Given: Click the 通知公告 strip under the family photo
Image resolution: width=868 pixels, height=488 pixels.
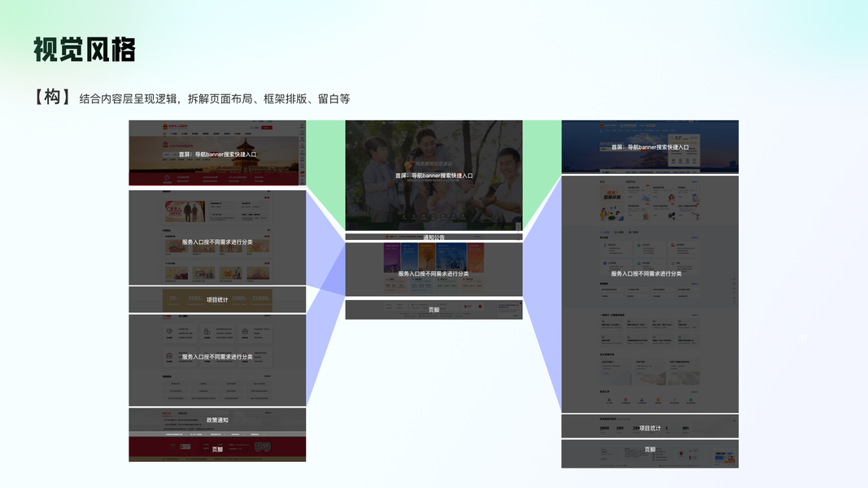Looking at the screenshot, I should point(434,237).
